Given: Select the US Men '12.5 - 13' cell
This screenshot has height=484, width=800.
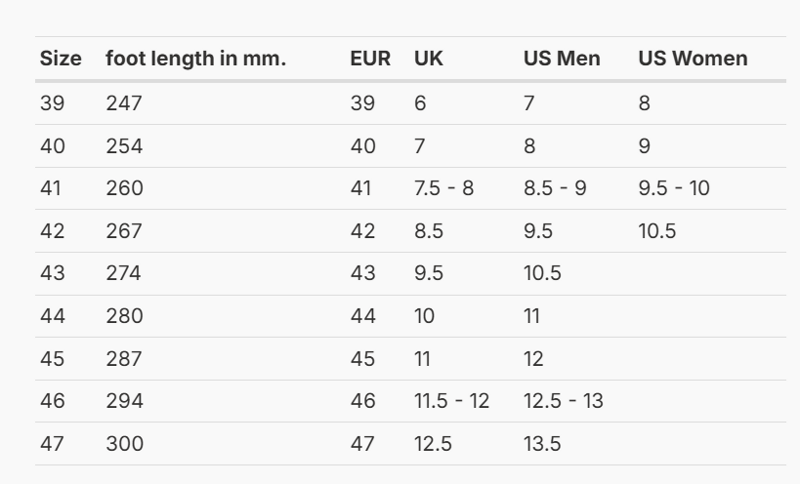Looking at the screenshot, I should point(564,401).
